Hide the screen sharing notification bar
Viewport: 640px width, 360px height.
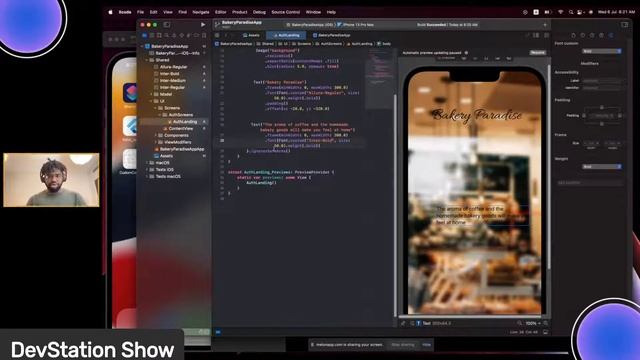pos(427,345)
